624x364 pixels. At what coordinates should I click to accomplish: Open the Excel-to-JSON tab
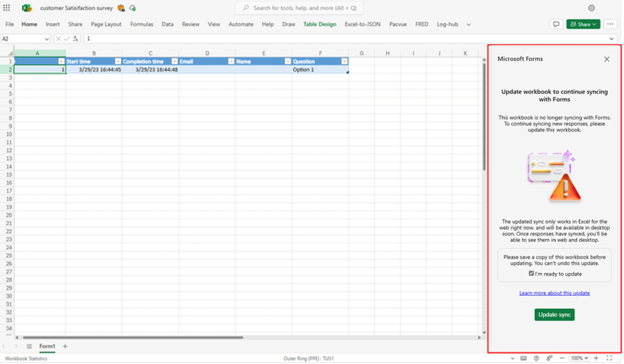tap(362, 24)
